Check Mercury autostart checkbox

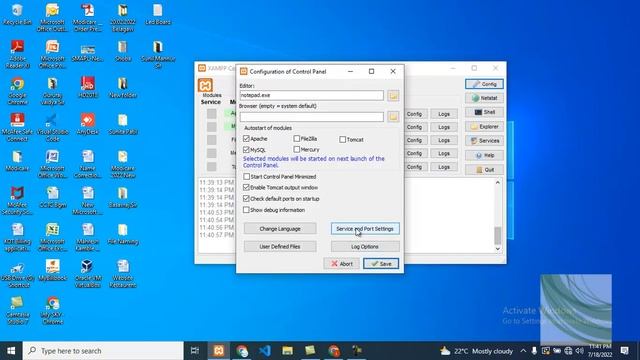(297, 149)
